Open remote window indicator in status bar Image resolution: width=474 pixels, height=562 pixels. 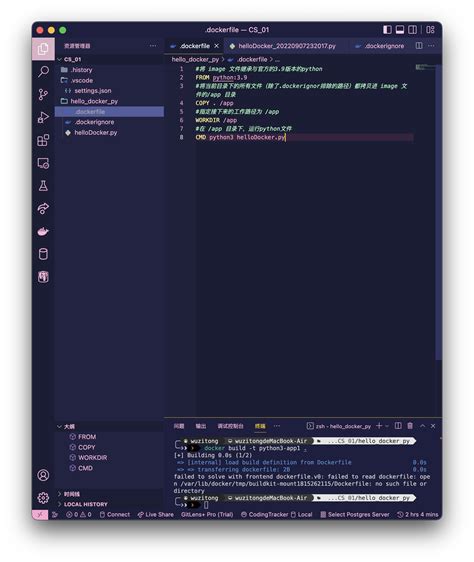40,515
